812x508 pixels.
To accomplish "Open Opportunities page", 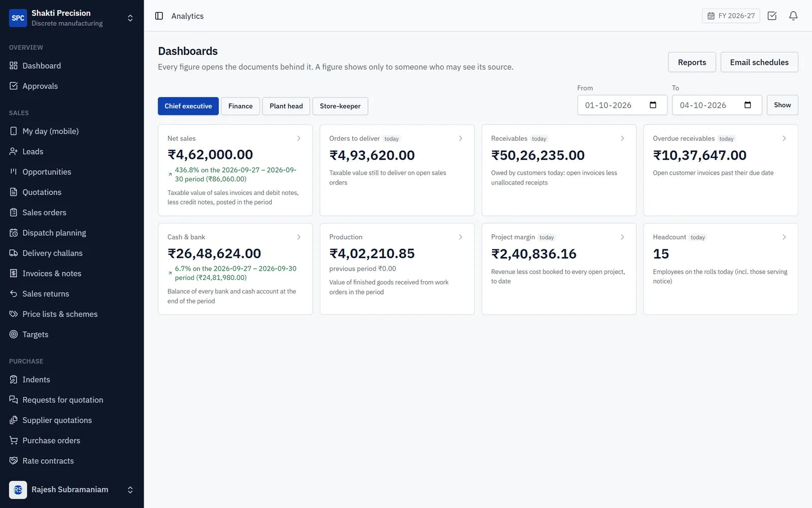I will (x=72, y=172).
